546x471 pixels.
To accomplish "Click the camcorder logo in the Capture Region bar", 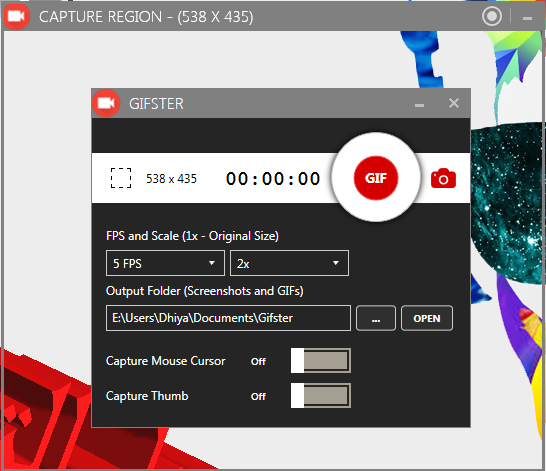I will coord(16,16).
